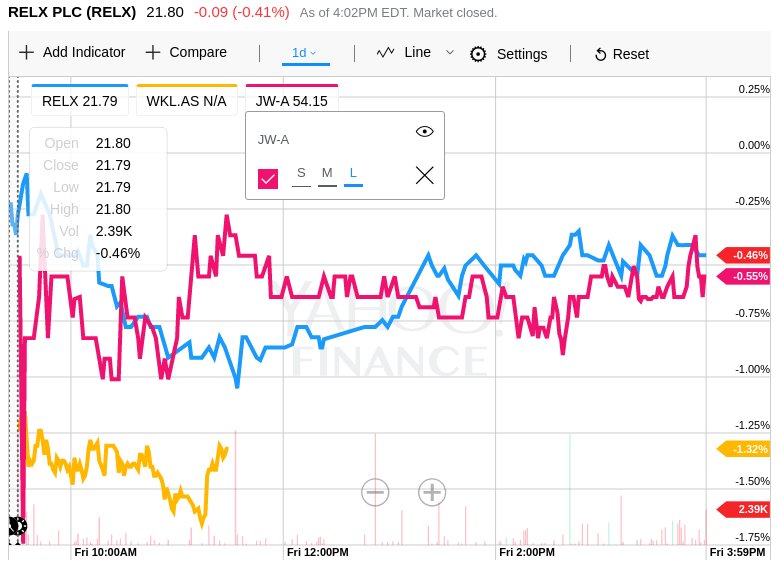
Task: Click the Settings label
Action: (522, 54)
